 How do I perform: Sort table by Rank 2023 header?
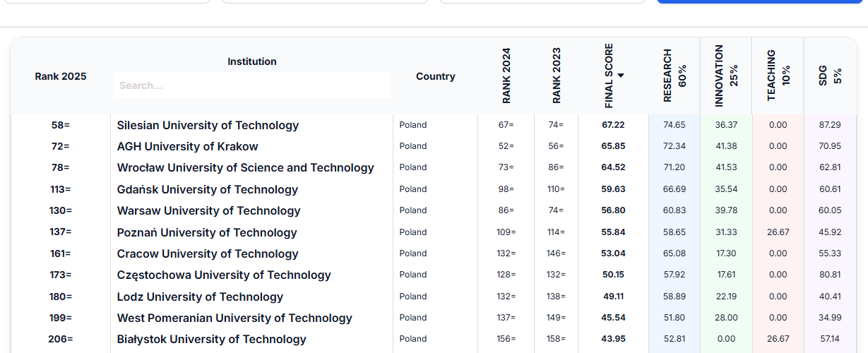[557, 76]
